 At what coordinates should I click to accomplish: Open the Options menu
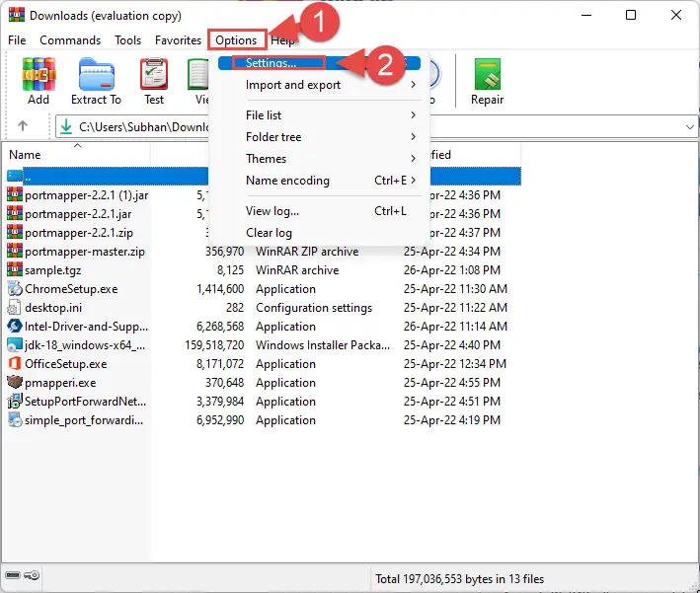pyautogui.click(x=236, y=40)
